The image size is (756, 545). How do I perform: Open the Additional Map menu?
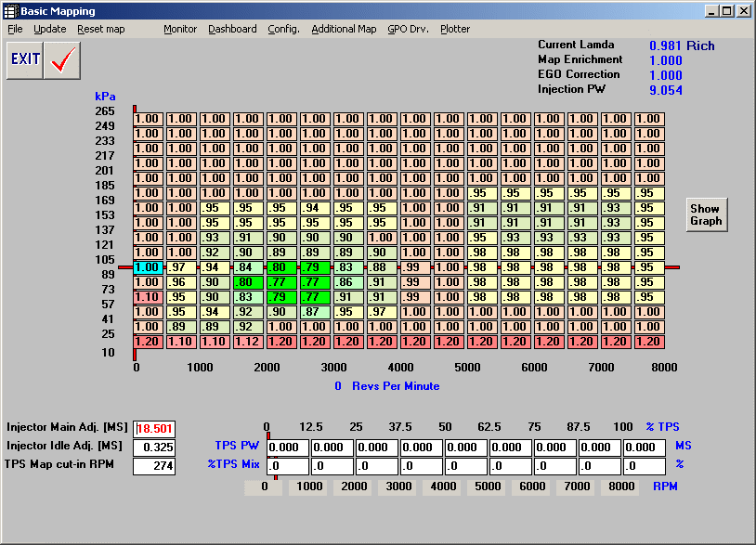[x=344, y=29]
